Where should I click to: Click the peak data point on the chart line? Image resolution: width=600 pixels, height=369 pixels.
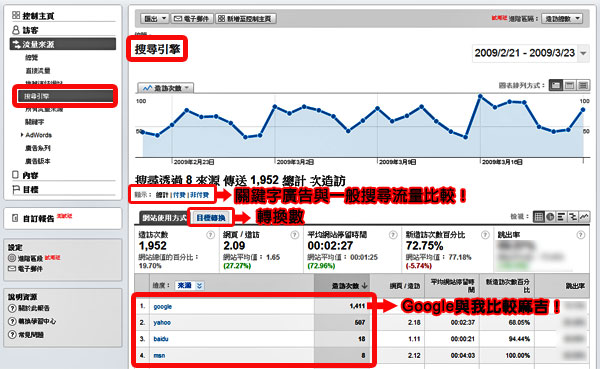coord(480,96)
